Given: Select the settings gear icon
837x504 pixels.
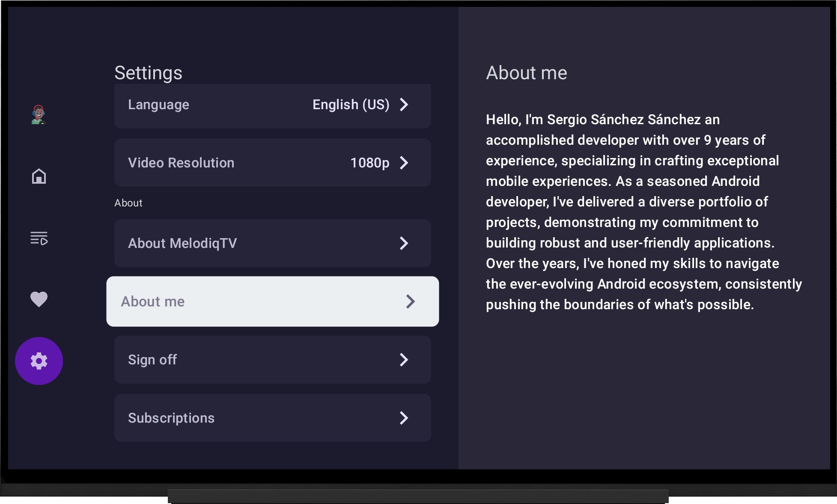Looking at the screenshot, I should [x=39, y=361].
